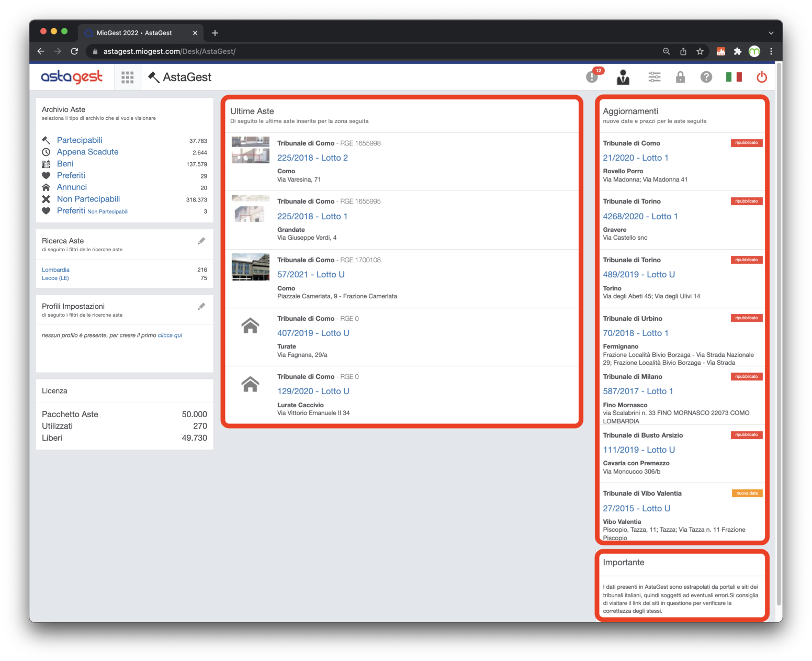812x661 pixels.
Task: Open the Non Partecipabili archive
Action: coord(88,199)
